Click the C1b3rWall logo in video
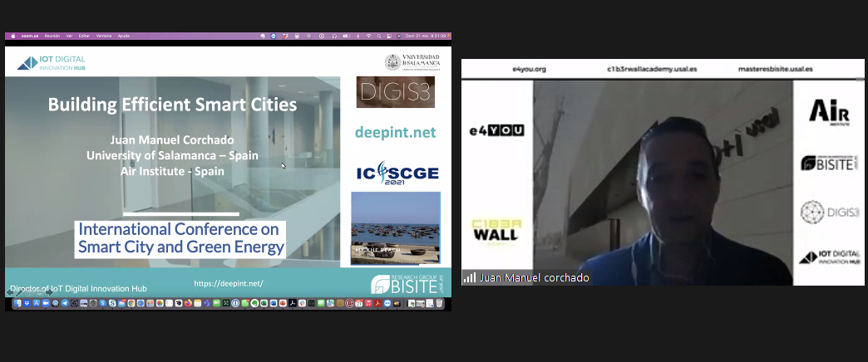Viewport: 868px width, 362px height. (496, 231)
